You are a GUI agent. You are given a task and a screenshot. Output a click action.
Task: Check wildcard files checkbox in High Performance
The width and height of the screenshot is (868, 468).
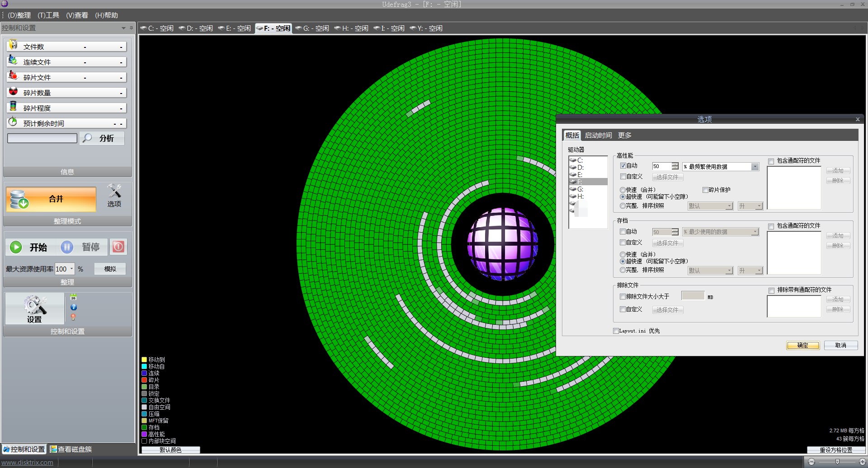pos(771,161)
